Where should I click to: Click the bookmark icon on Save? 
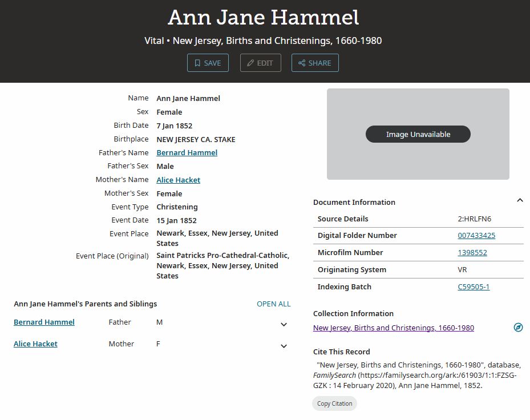click(197, 63)
